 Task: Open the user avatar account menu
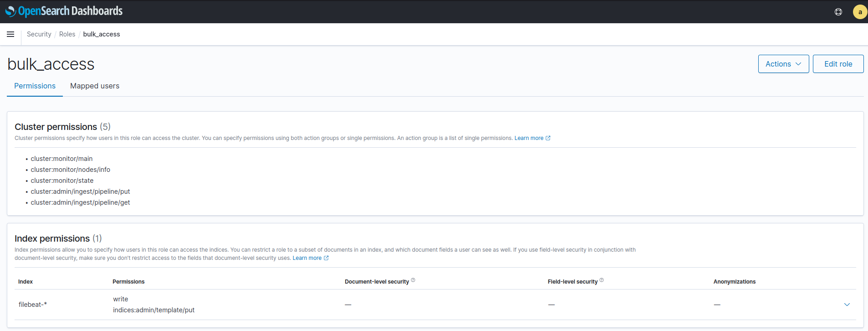(x=859, y=12)
